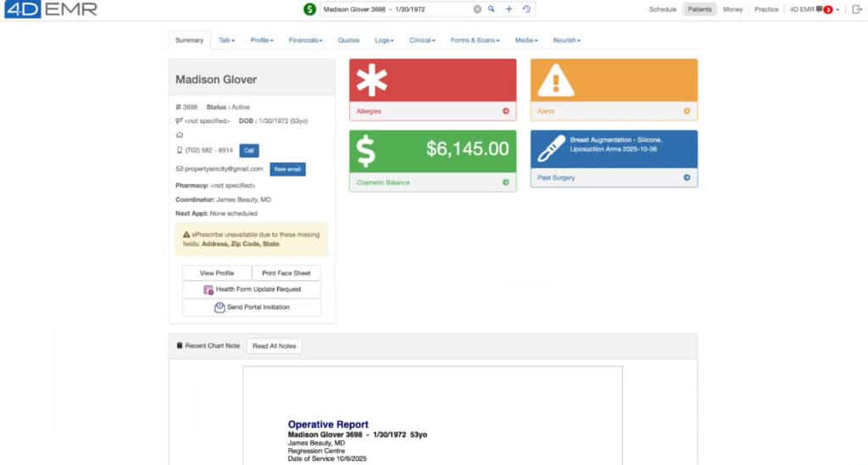The width and height of the screenshot is (868, 465).
Task: Click the magnifying glass search icon
Action: pos(491,9)
